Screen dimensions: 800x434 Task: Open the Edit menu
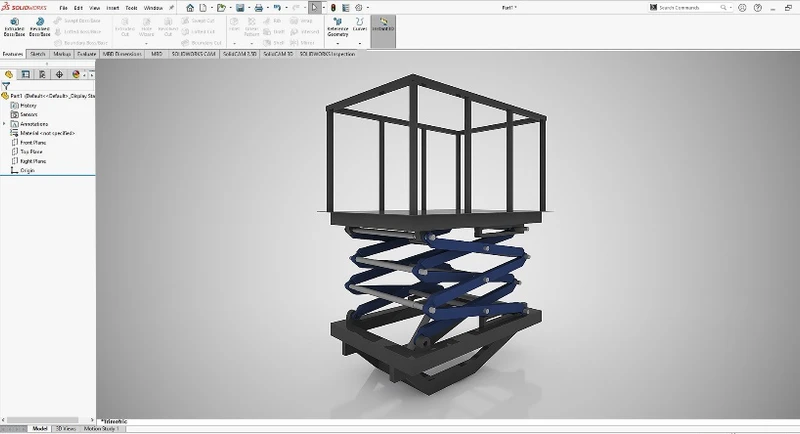[x=78, y=8]
